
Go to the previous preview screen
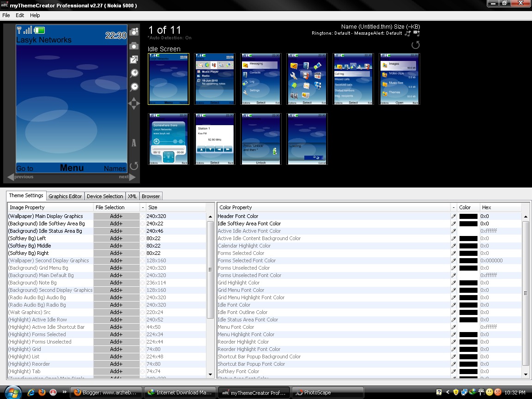pyautogui.click(x=21, y=177)
